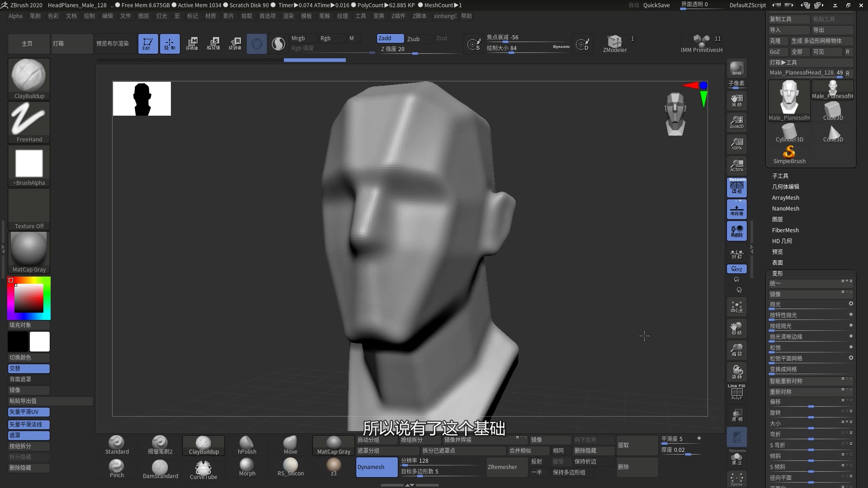Activate the Edit mode icon
Image resolution: width=868 pixels, height=488 pixels.
click(148, 44)
